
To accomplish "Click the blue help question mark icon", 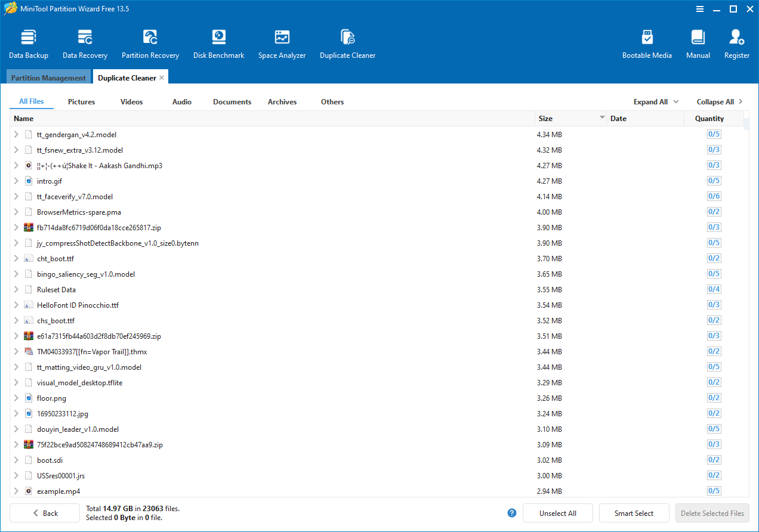I will point(511,513).
